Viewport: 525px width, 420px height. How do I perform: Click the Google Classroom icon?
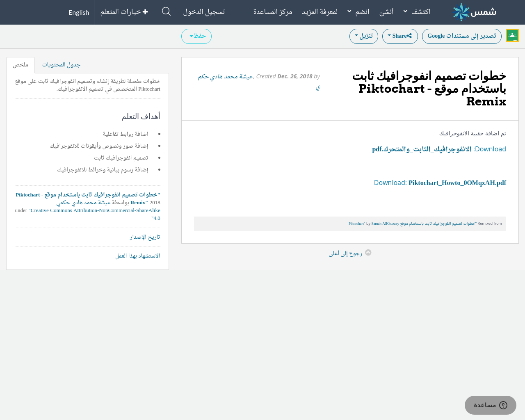[x=512, y=36]
